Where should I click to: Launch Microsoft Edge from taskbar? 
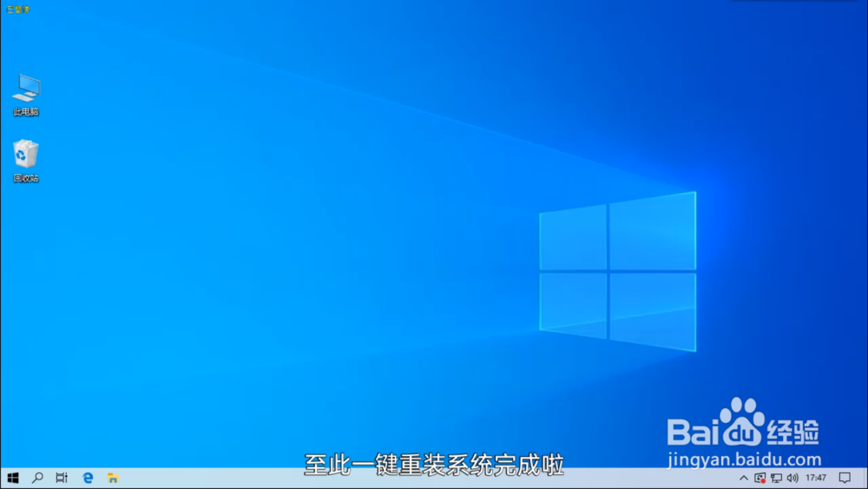(x=88, y=478)
